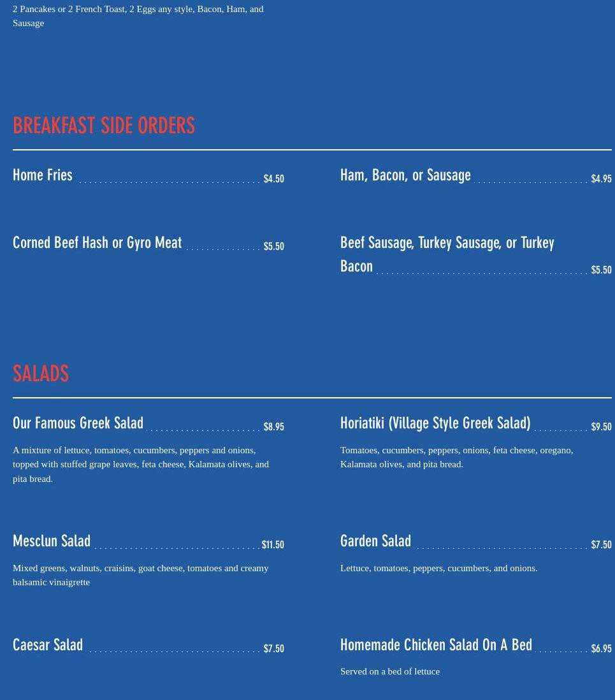Open Our Famous Greek Salad item

tap(78, 423)
